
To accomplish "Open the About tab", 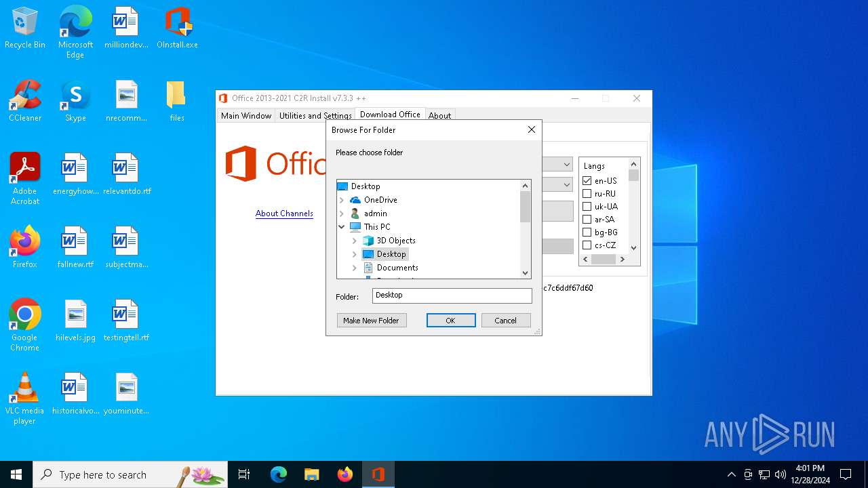I will 439,116.
